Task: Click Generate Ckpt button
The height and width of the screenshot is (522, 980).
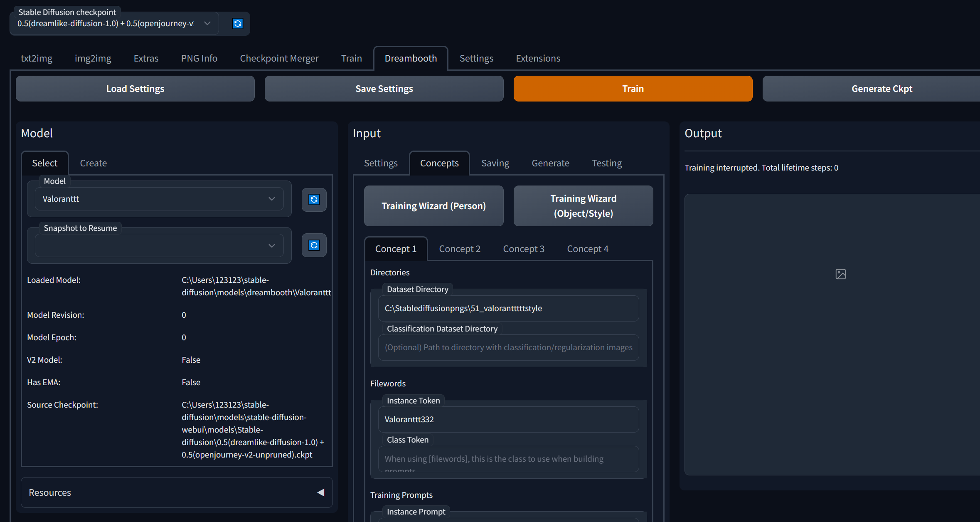Action: [882, 89]
